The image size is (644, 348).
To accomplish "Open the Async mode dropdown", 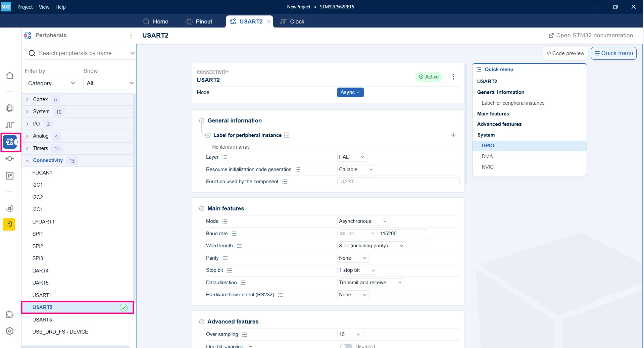I will pyautogui.click(x=350, y=92).
